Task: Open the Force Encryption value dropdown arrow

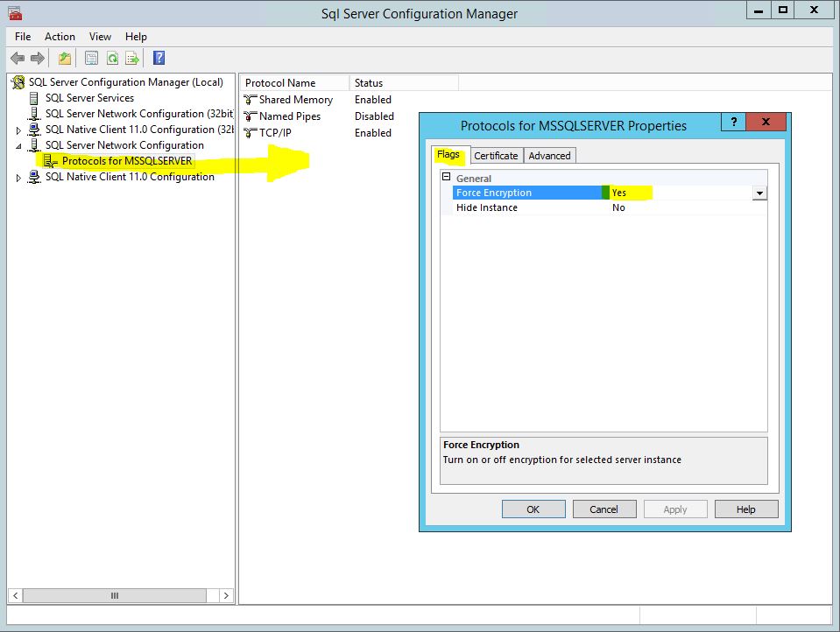Action: pyautogui.click(x=759, y=193)
